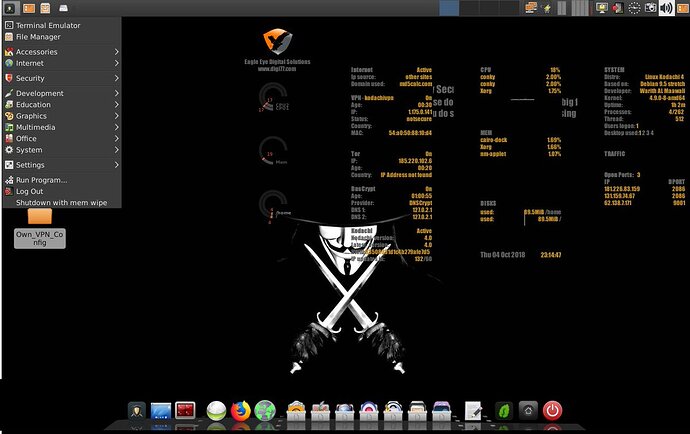Switch to the second workspace in the pager

point(469,8)
